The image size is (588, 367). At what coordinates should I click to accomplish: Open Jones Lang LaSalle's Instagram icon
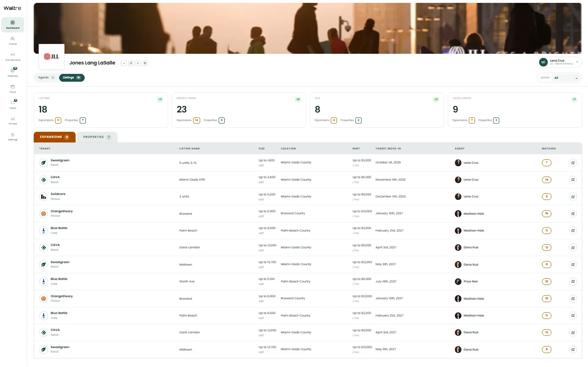(x=131, y=63)
